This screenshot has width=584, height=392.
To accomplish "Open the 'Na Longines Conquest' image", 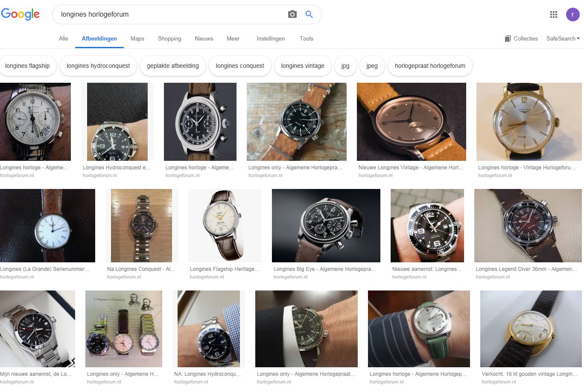I will pos(141,226).
